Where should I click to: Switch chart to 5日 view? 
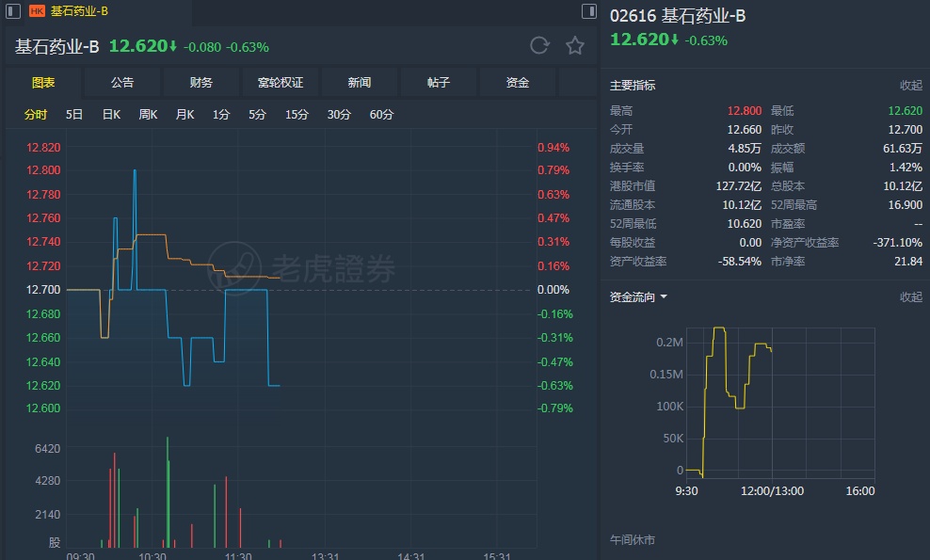[x=74, y=115]
